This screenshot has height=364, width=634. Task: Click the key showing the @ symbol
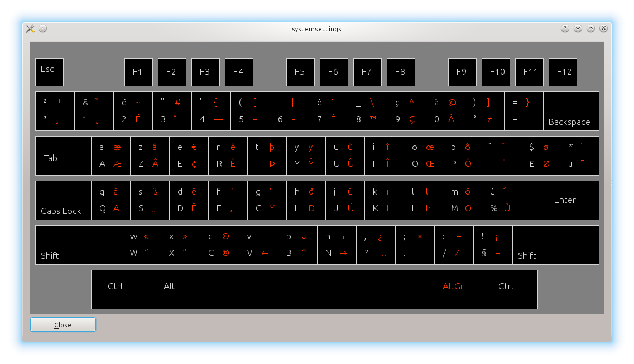(x=445, y=111)
